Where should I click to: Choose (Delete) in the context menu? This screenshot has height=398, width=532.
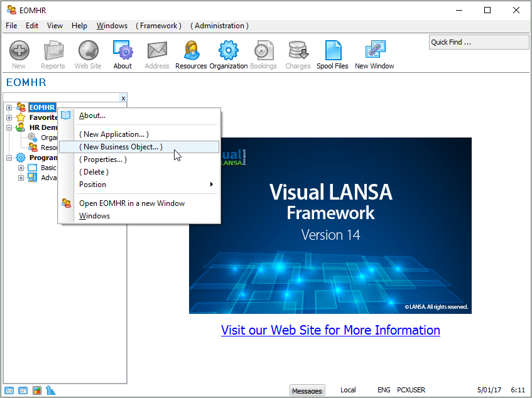tap(139, 172)
